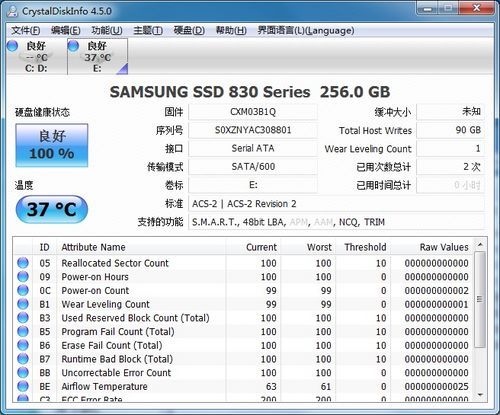Viewport: 500px width, 415px height.
Task: Click the 37 °C temperature button
Action: pos(52,209)
